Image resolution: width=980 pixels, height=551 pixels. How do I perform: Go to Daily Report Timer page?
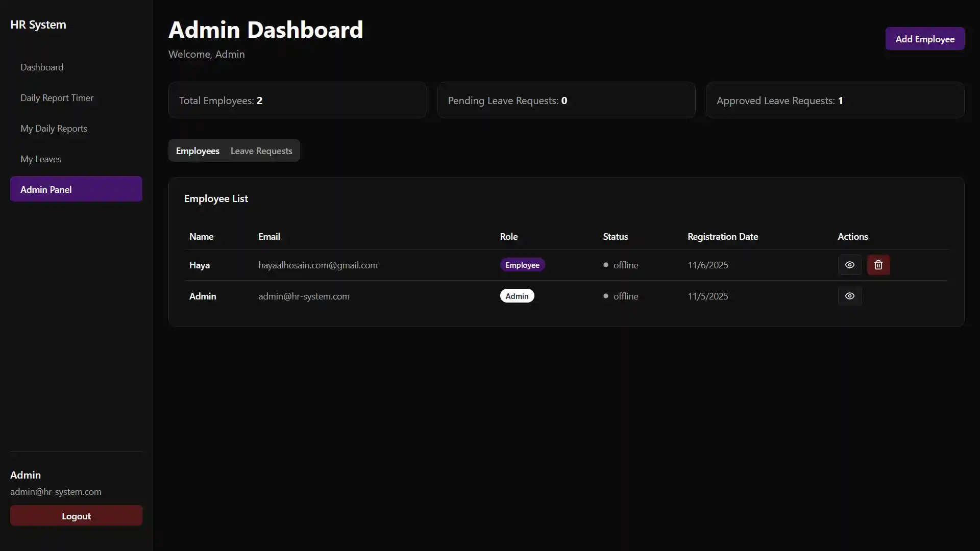(57, 98)
